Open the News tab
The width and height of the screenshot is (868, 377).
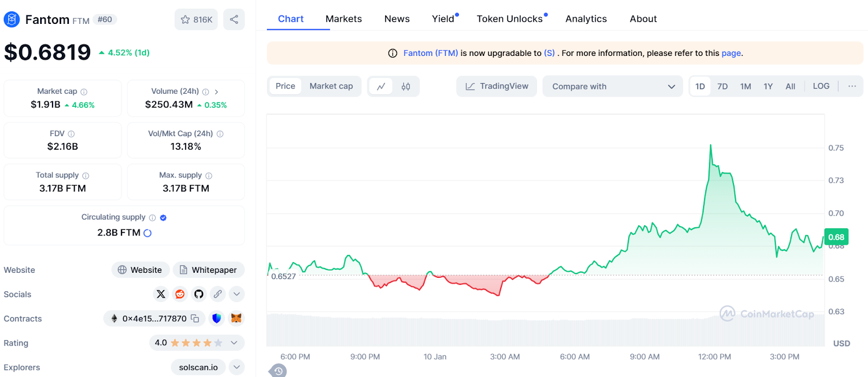[397, 19]
